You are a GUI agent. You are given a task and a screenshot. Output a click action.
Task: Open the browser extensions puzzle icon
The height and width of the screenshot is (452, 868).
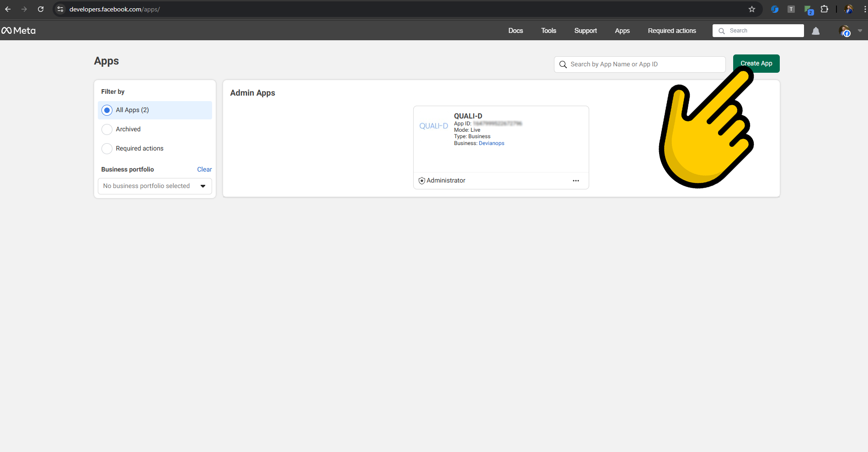825,9
